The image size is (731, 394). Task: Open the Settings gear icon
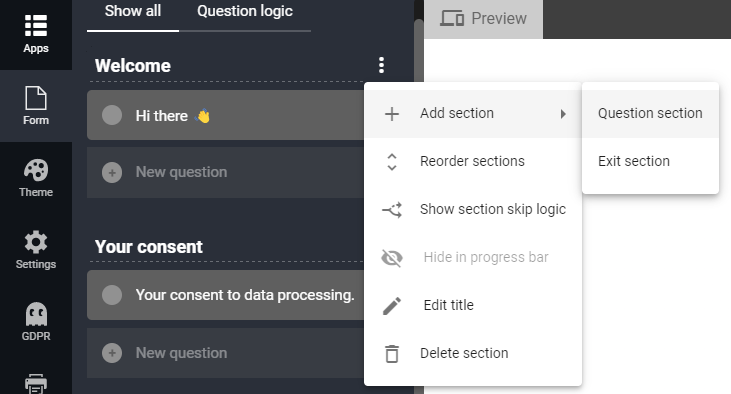36,242
